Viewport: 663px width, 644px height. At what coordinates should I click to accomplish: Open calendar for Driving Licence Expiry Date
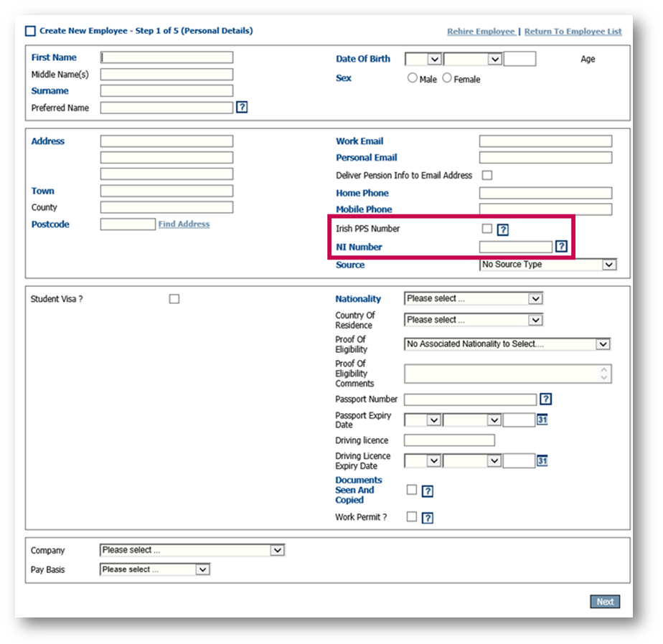[542, 460]
